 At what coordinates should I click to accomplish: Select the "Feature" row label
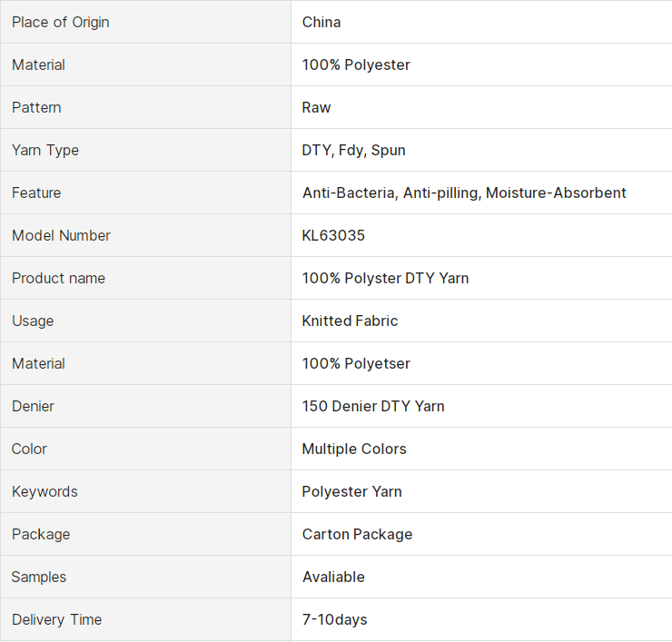pos(36,193)
